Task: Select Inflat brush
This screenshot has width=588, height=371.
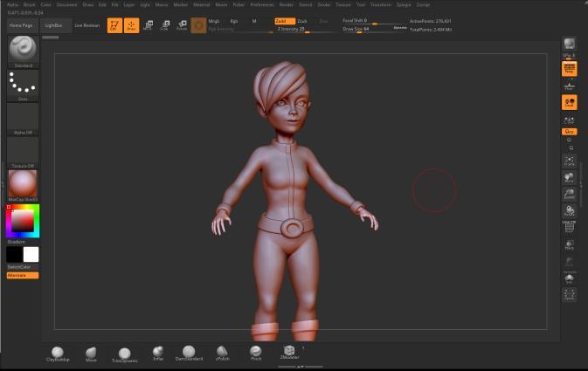Action: pos(158,354)
